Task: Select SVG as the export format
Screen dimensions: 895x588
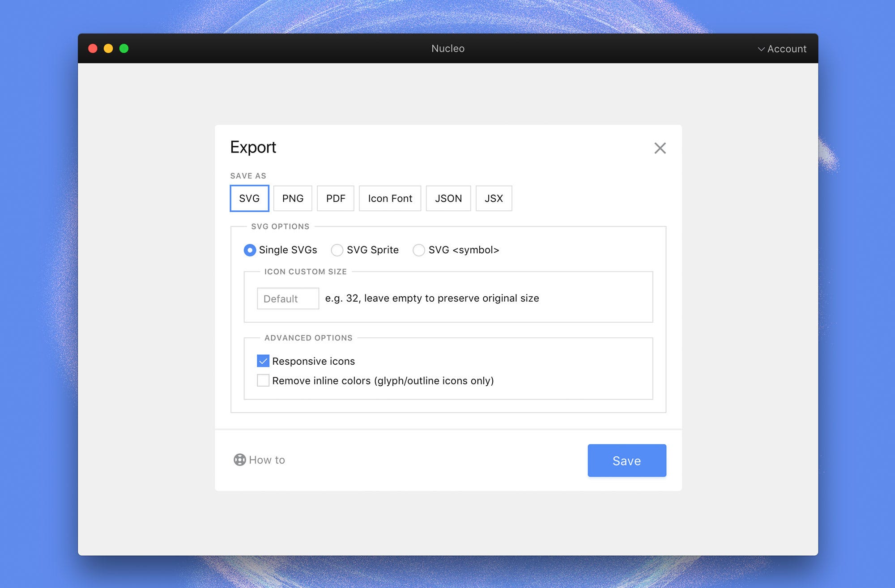Action: point(249,198)
